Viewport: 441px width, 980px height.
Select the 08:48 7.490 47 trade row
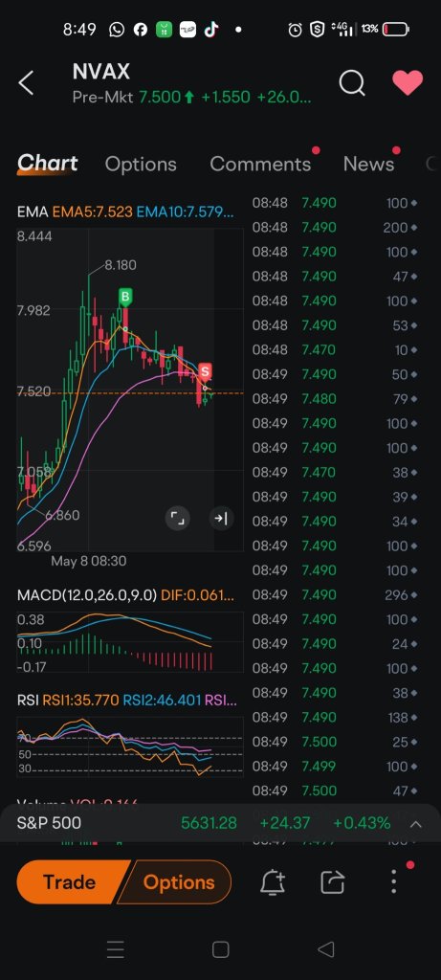click(335, 277)
